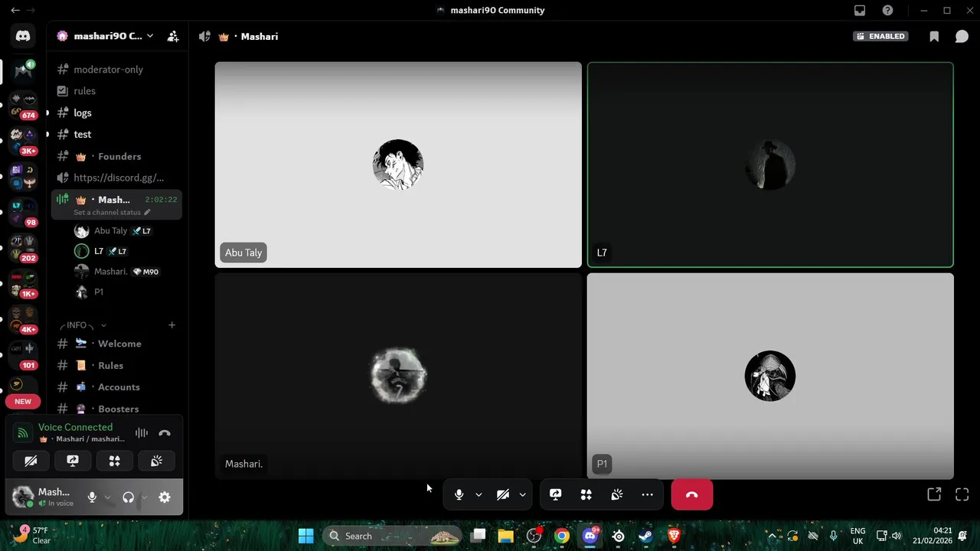This screenshot has height=551, width=980.
Task: Open your user avatar panel Mash...
Action: (44, 497)
